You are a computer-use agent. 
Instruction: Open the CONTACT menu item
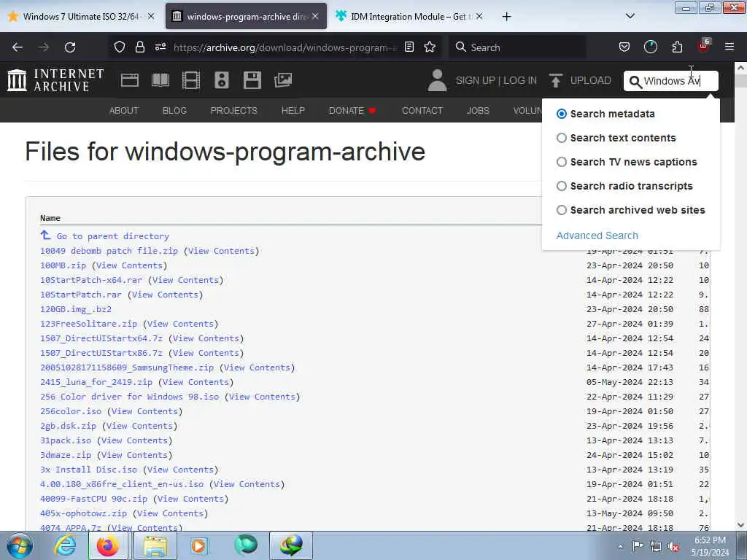(422, 111)
